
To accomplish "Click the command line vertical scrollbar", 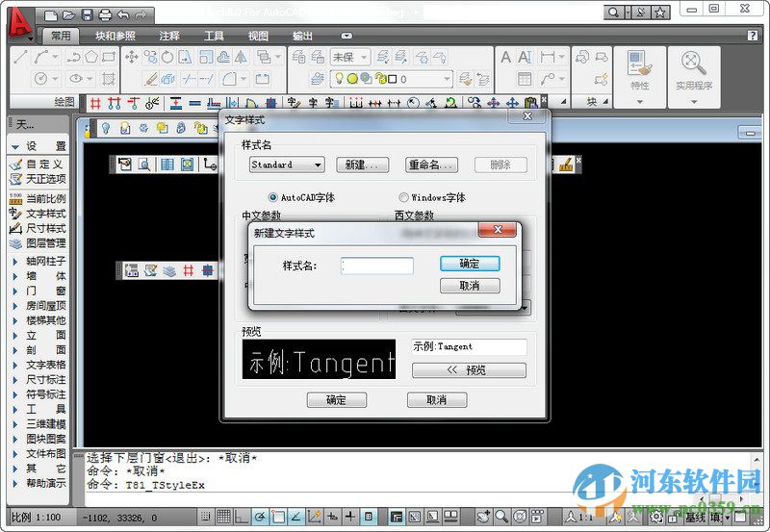I will 757,472.
